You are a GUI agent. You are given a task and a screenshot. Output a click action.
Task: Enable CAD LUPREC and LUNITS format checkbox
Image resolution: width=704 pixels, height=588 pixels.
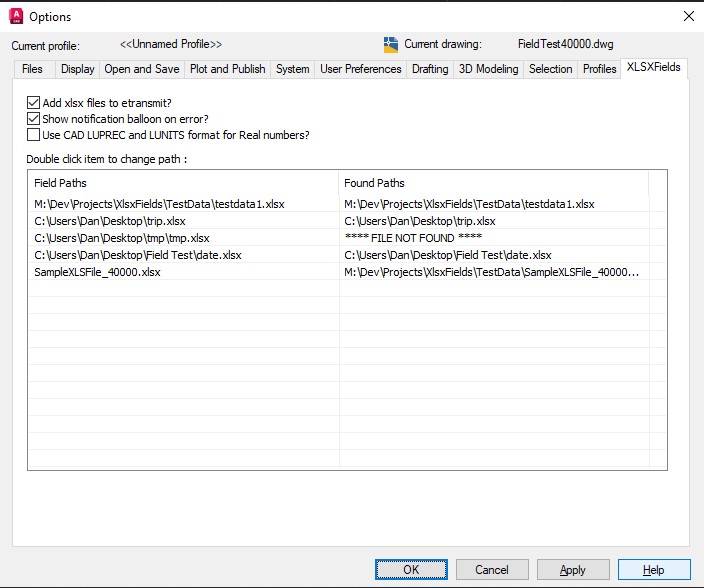(34, 135)
